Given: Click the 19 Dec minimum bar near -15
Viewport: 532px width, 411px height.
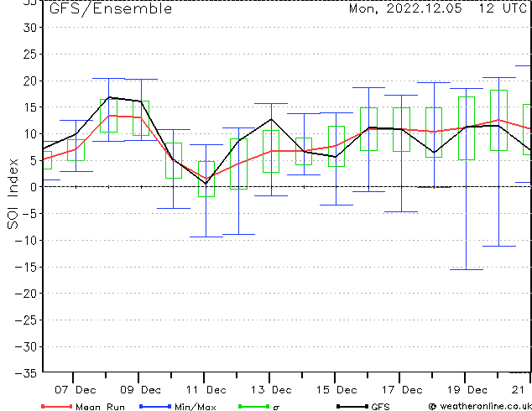Looking at the screenshot, I should click(x=467, y=269).
